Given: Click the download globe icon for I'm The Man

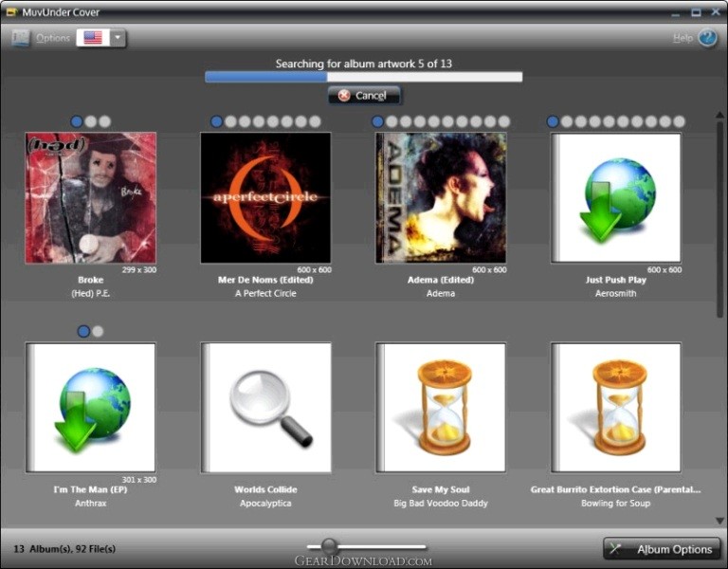Looking at the screenshot, I should pyautogui.click(x=91, y=408).
